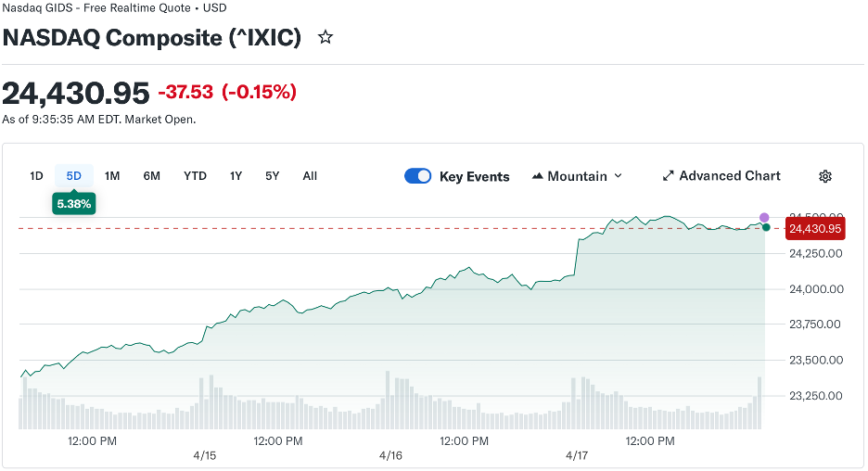The image size is (868, 471).
Task: Add ^IXIC to watchlist with star icon
Action: (325, 38)
